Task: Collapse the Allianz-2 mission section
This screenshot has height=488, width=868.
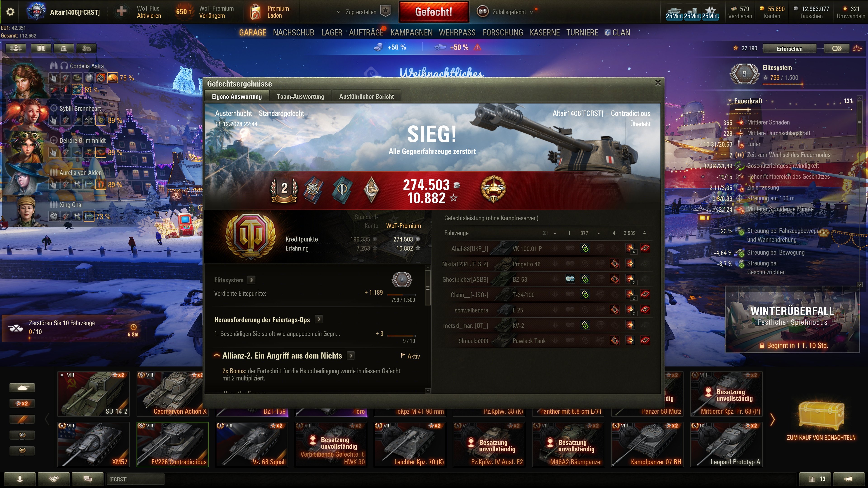Action: (217, 356)
